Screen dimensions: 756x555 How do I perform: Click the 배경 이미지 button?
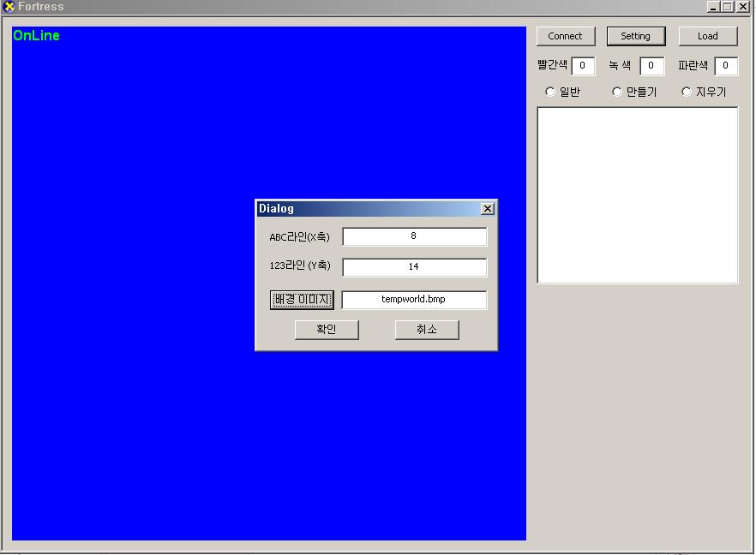(302, 300)
